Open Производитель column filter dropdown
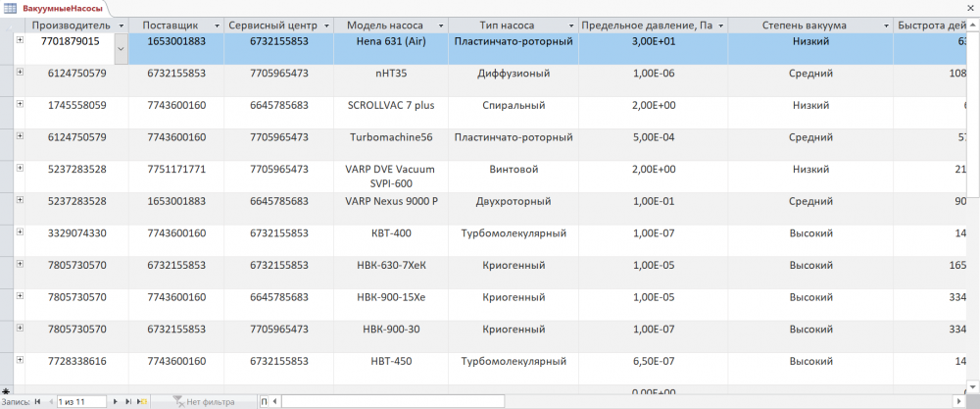This screenshot has height=409, width=980. tap(122, 26)
